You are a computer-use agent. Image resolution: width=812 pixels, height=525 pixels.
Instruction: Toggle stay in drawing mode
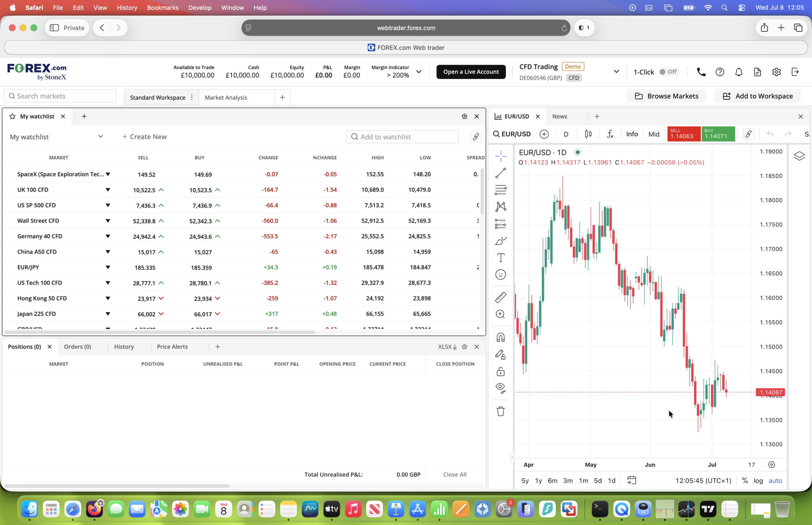click(x=501, y=355)
